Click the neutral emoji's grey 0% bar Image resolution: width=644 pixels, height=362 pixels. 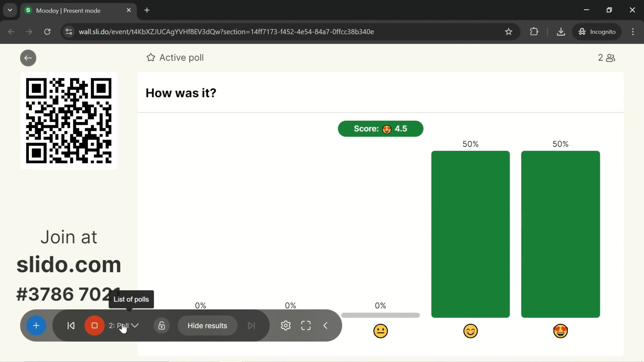pos(381,315)
